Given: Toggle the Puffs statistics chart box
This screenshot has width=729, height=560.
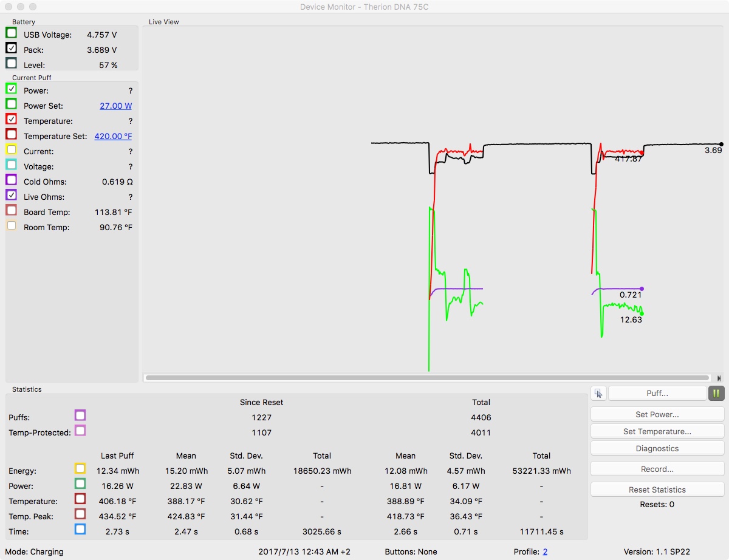Looking at the screenshot, I should tap(80, 415).
